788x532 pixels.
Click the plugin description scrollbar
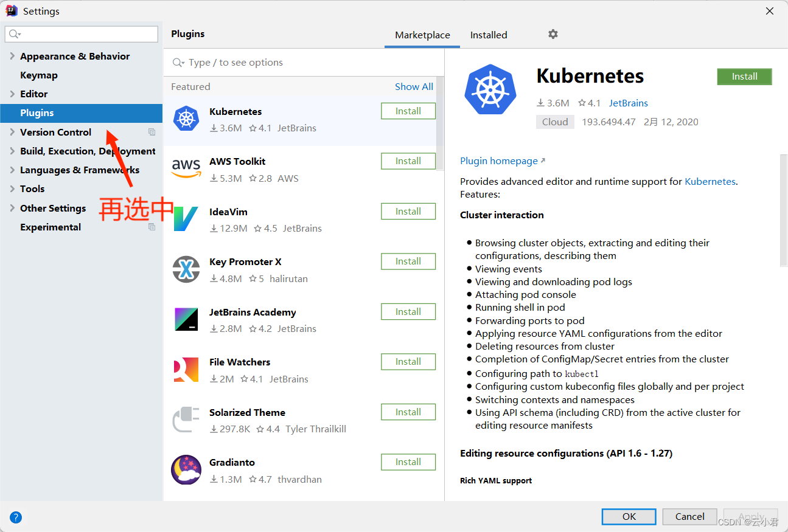784,210
